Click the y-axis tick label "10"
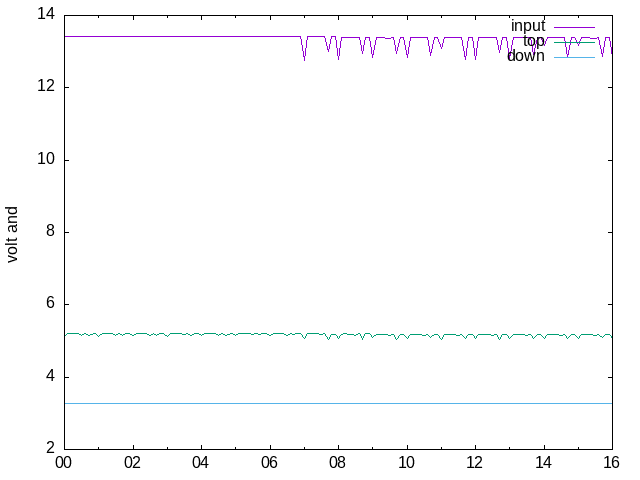Screen dimensions: 640x480 pos(46,160)
